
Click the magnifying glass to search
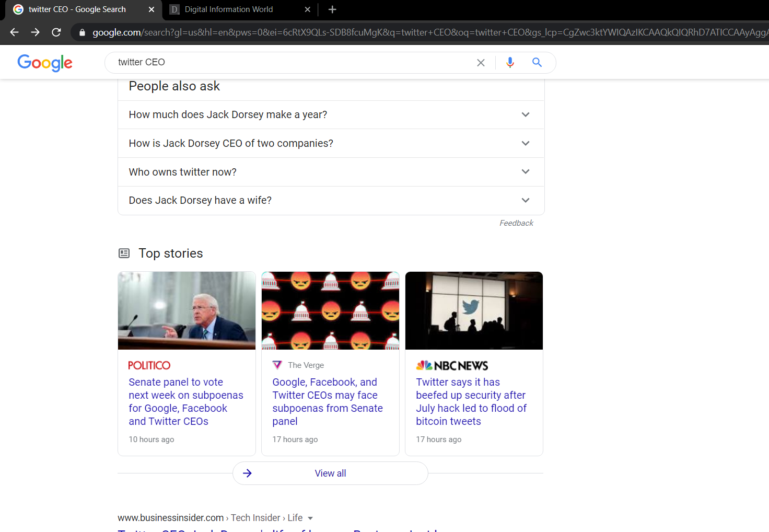[537, 62]
